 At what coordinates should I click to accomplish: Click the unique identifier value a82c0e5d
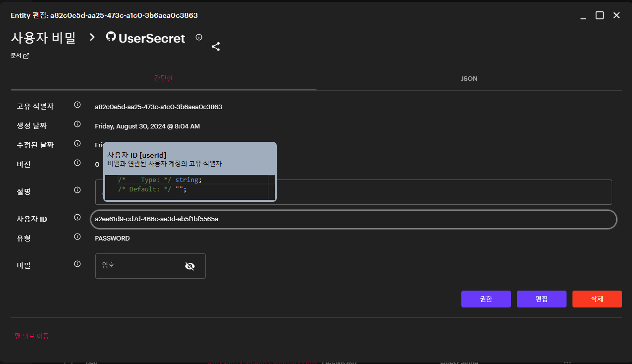(158, 107)
